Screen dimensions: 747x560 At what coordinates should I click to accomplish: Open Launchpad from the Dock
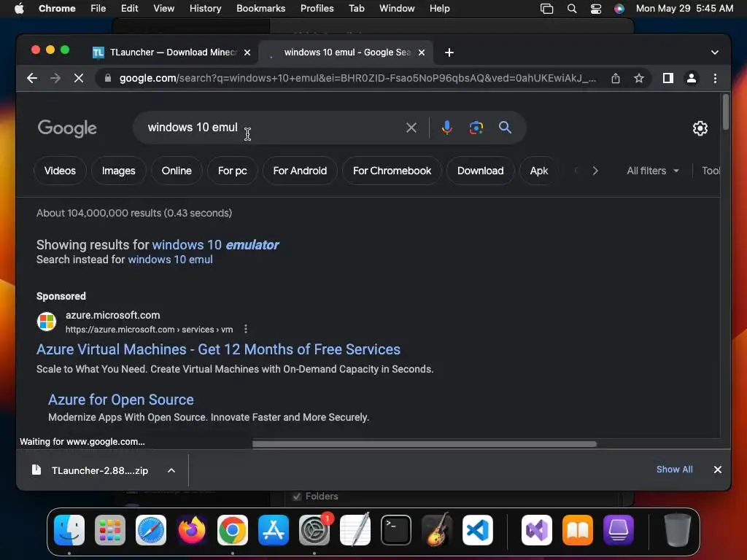click(110, 530)
